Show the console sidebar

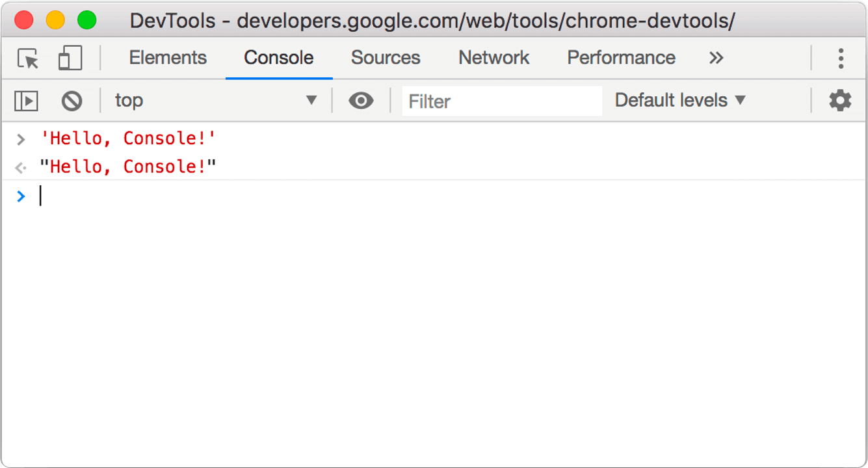27,101
